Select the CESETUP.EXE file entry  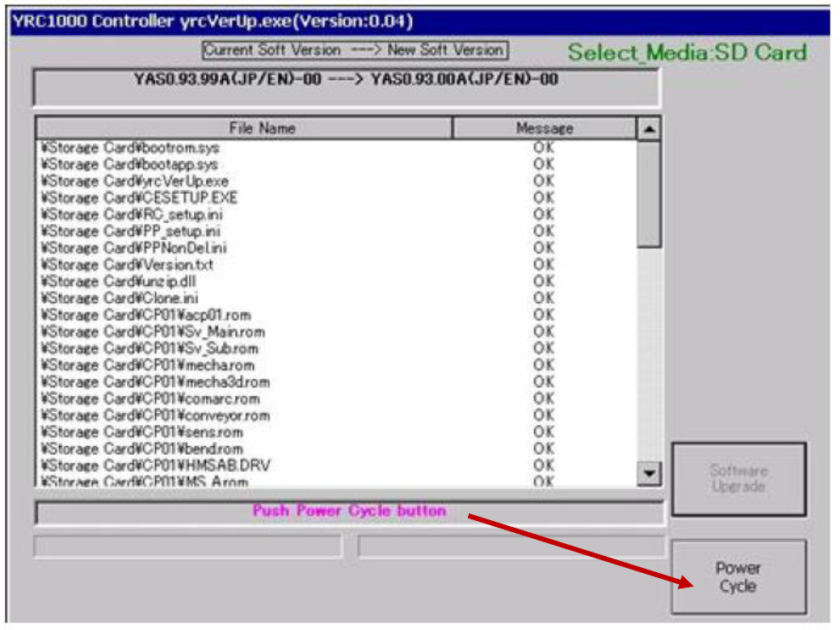(x=139, y=198)
